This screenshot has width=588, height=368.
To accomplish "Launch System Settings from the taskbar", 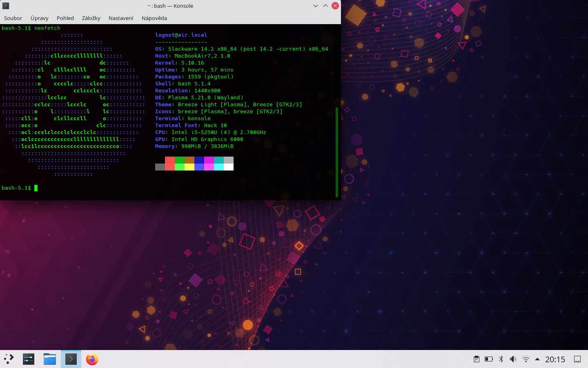I will click(29, 359).
